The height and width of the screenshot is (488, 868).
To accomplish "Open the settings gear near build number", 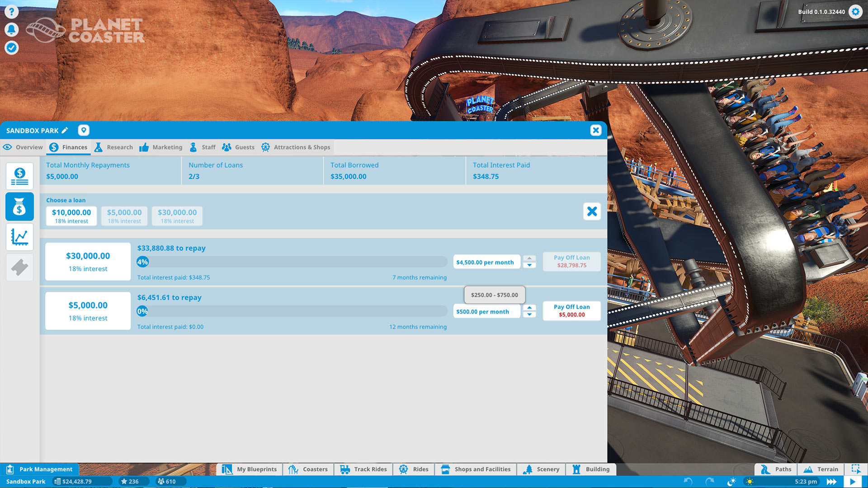I will point(855,12).
